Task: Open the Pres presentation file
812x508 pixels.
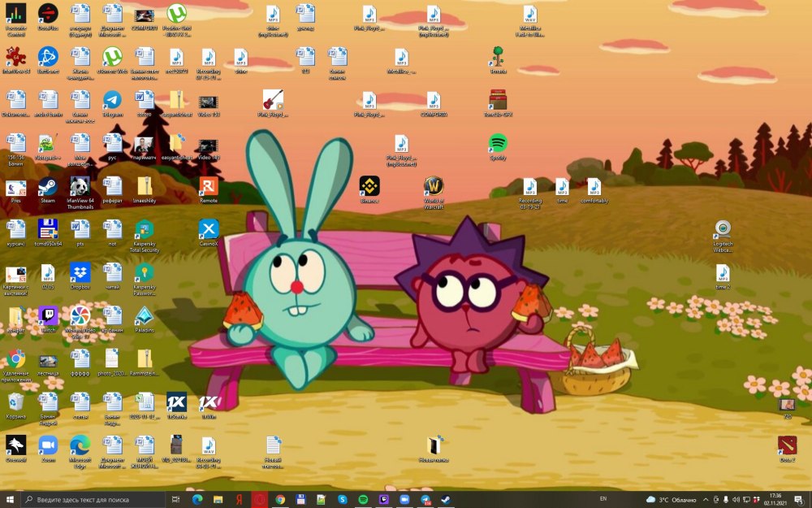Action: 15,189
